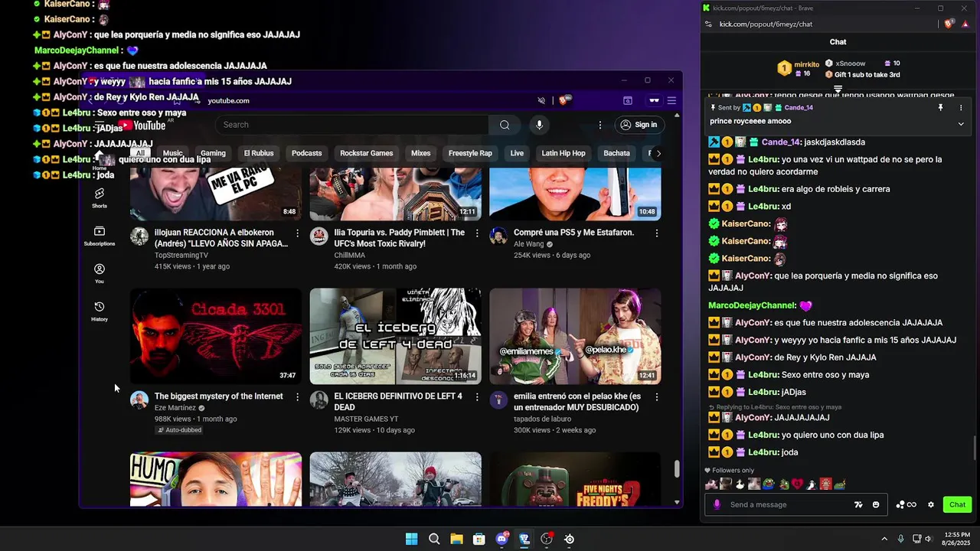Open the MASTER GAMES YT channel link
Viewport: 980px width, 551px height.
[x=366, y=419]
